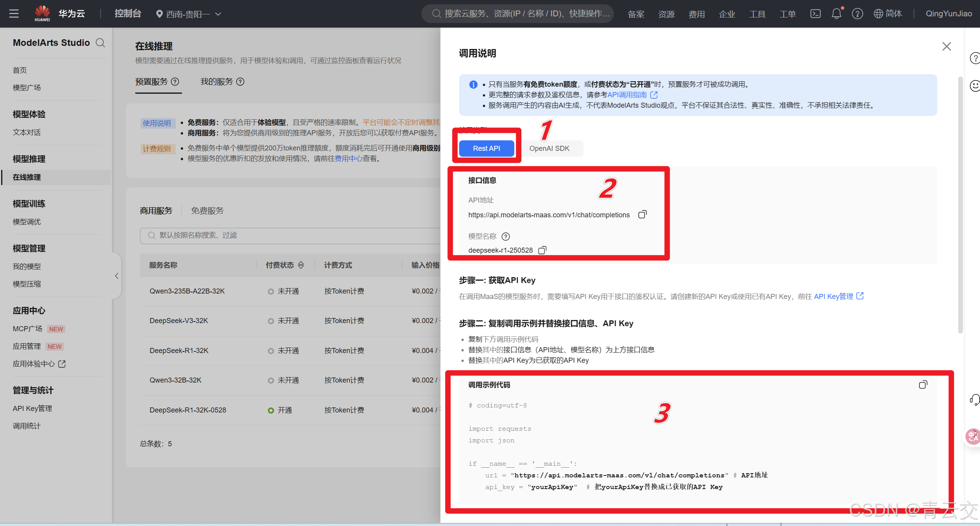Open the customer service headset icon
980x526 pixels.
coord(975,399)
